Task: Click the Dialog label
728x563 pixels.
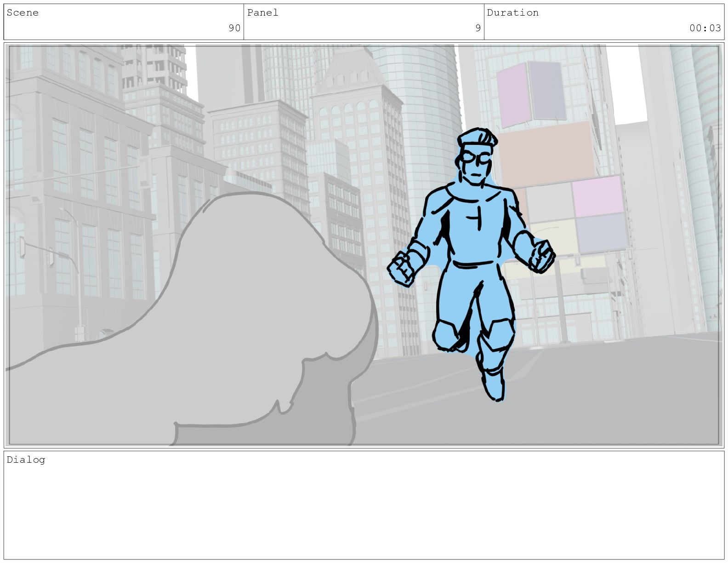Action: pos(26,460)
